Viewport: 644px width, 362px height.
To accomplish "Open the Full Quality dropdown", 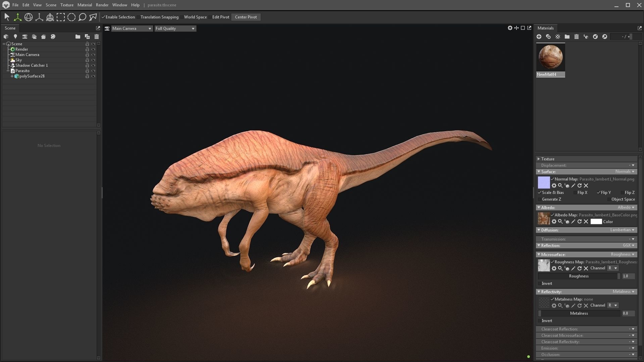I will (x=175, y=29).
